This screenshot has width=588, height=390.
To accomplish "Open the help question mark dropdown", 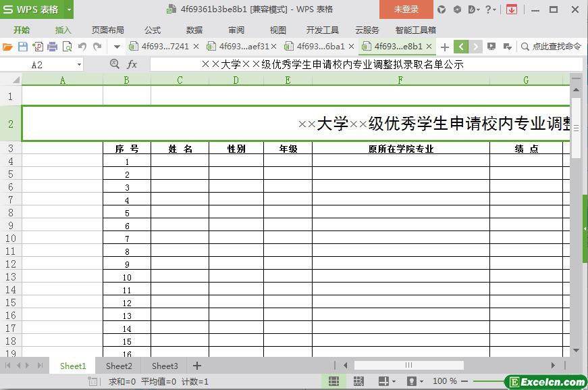I will click(x=491, y=9).
